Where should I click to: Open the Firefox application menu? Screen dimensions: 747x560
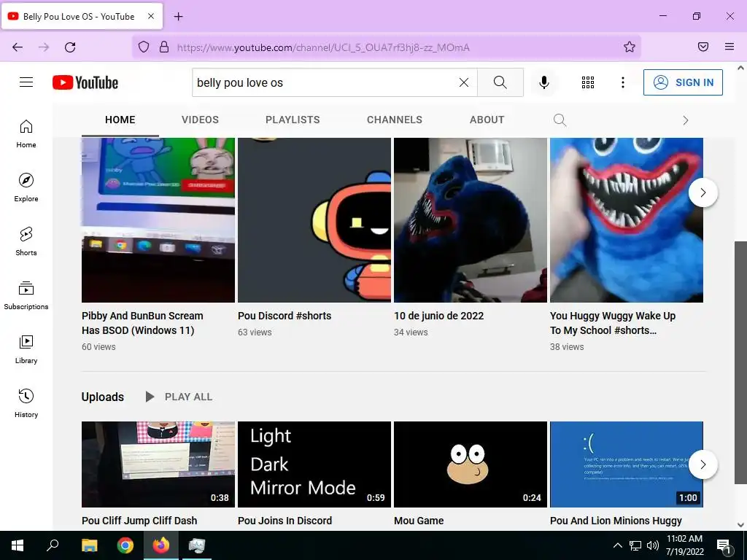[729, 47]
